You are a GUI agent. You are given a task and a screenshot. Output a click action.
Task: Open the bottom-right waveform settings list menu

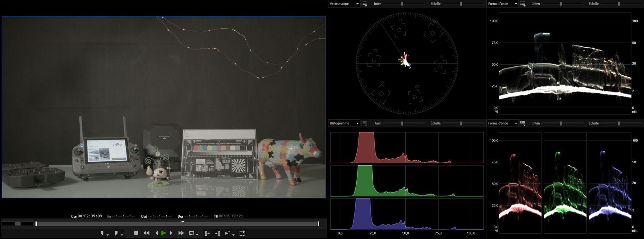point(523,123)
